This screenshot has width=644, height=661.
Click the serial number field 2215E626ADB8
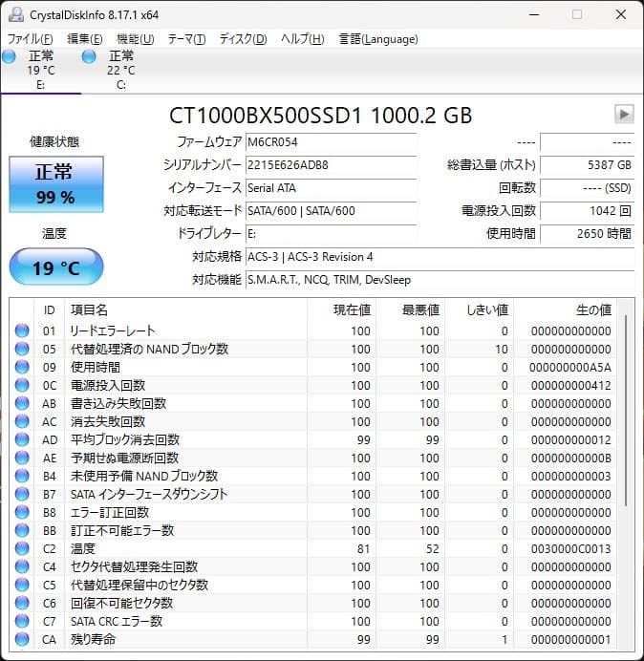pos(331,165)
